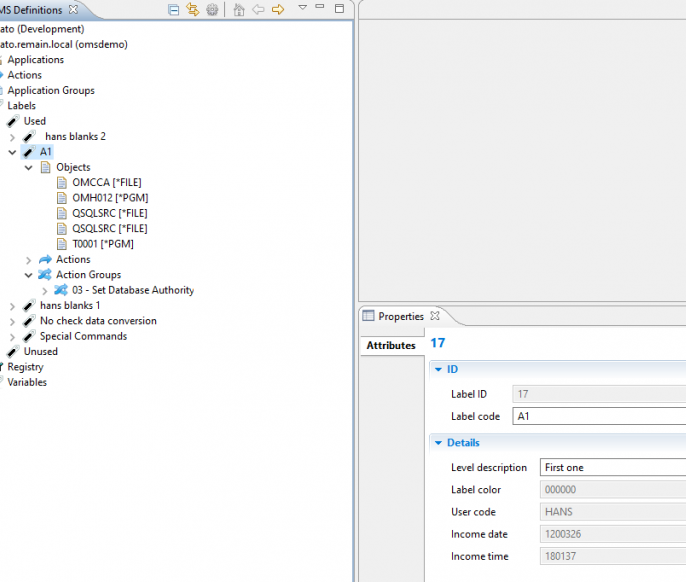Screen dimensions: 686x582
Task: Select the Registry tree item
Action: point(25,367)
